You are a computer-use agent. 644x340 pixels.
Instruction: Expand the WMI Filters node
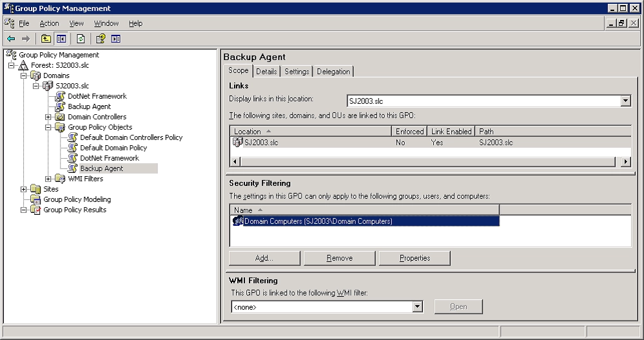48,179
